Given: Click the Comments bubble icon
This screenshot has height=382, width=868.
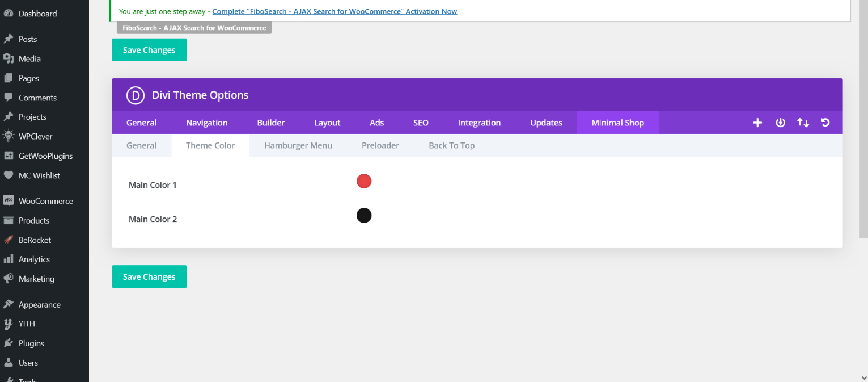Looking at the screenshot, I should click(9, 98).
